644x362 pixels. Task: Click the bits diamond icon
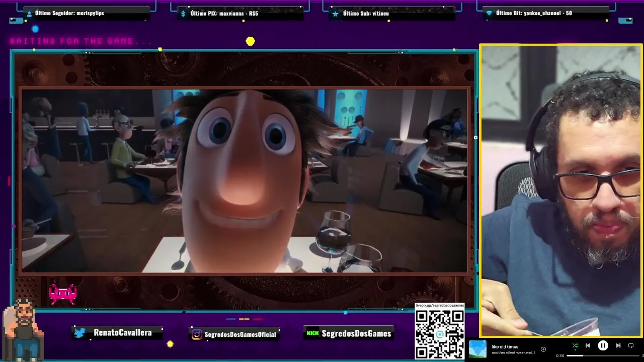coord(489,13)
